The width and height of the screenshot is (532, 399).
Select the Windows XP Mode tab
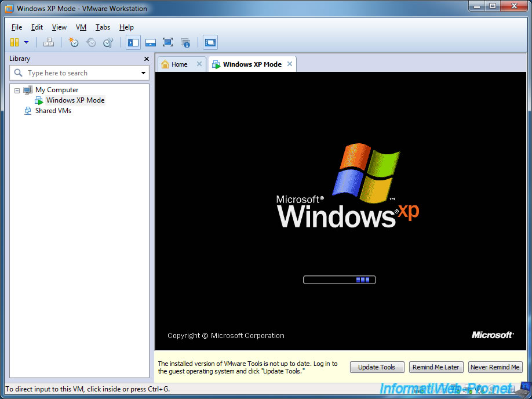pos(252,64)
